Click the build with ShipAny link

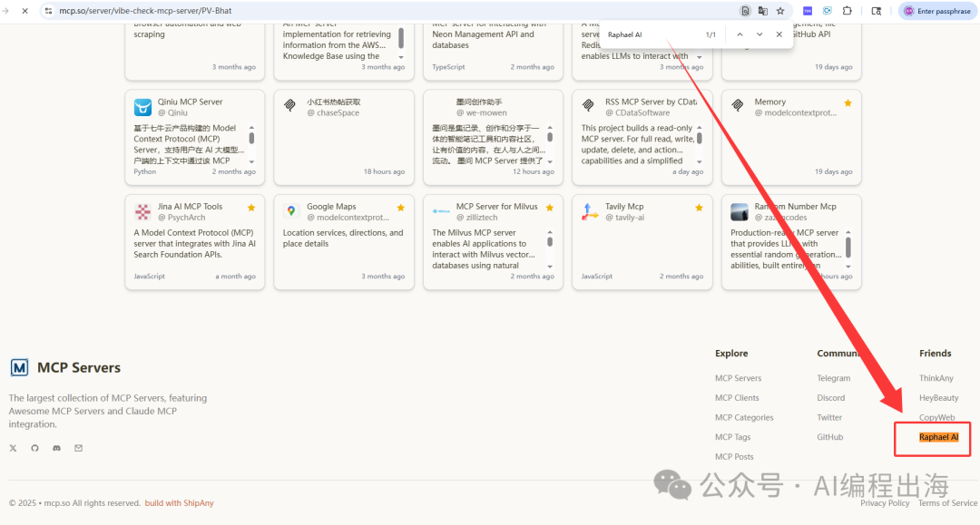(180, 503)
